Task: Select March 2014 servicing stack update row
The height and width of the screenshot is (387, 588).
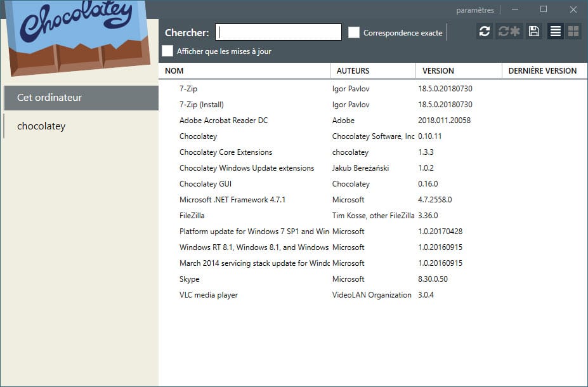Action: click(x=373, y=263)
